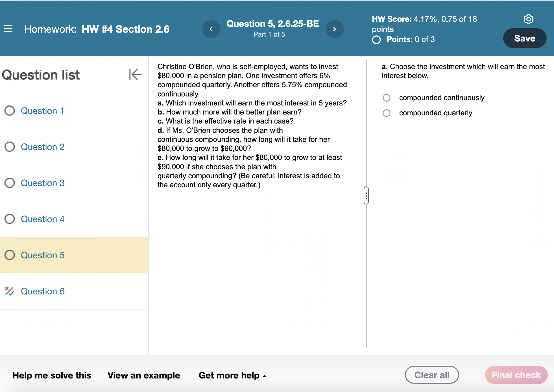Image resolution: width=554 pixels, height=392 pixels.
Task: Select the compounded quarterly option
Action: coord(387,113)
